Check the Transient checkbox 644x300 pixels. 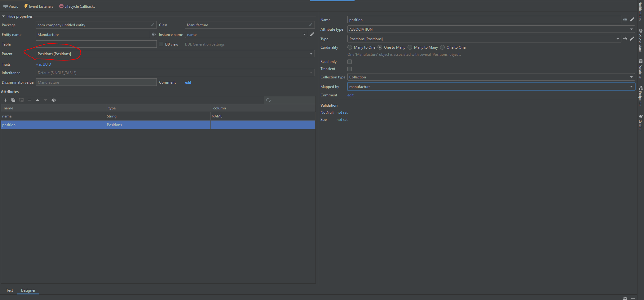[x=350, y=69]
